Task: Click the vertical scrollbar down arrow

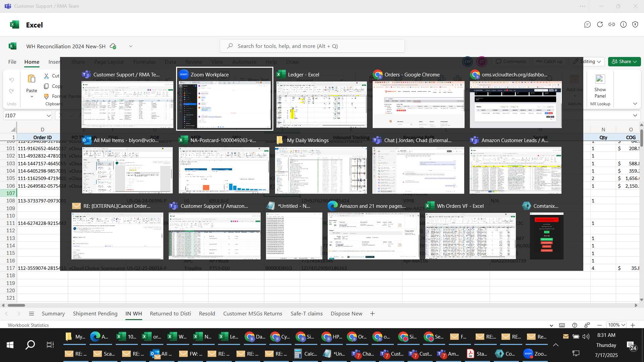Action: [x=641, y=300]
